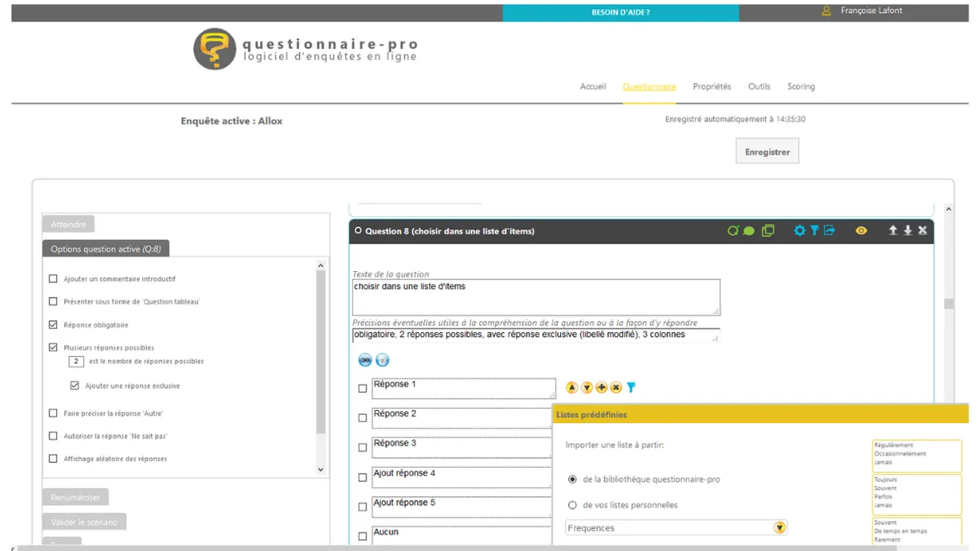This screenshot has height=551, width=980.
Task: Click 'BESOIN D'AIDE ?' banner
Action: point(621,12)
